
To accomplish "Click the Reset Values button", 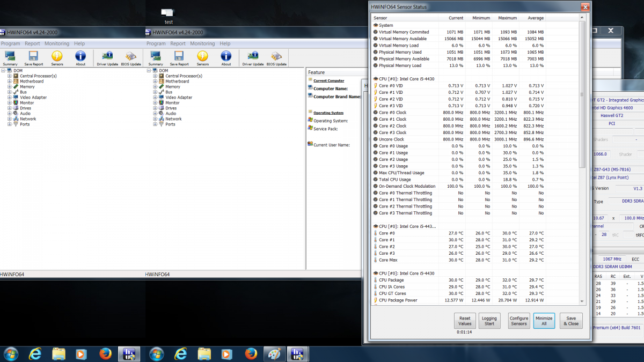I will 465,321.
